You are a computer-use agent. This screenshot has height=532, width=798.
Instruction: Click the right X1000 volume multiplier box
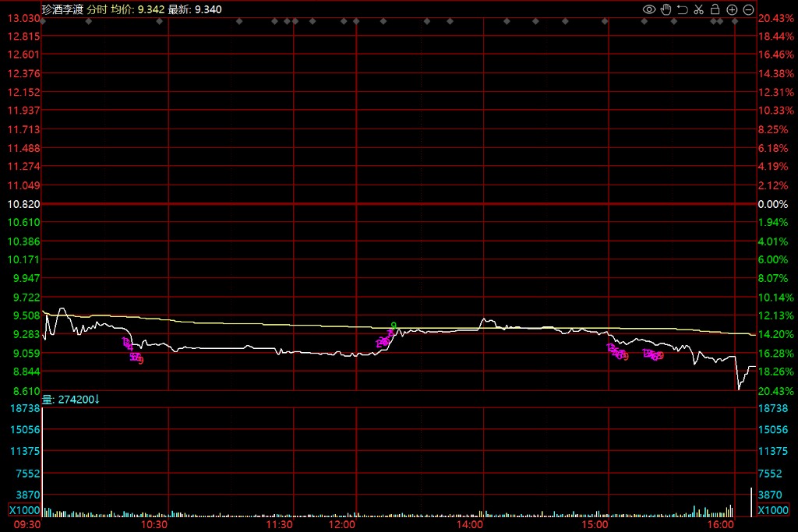click(773, 510)
